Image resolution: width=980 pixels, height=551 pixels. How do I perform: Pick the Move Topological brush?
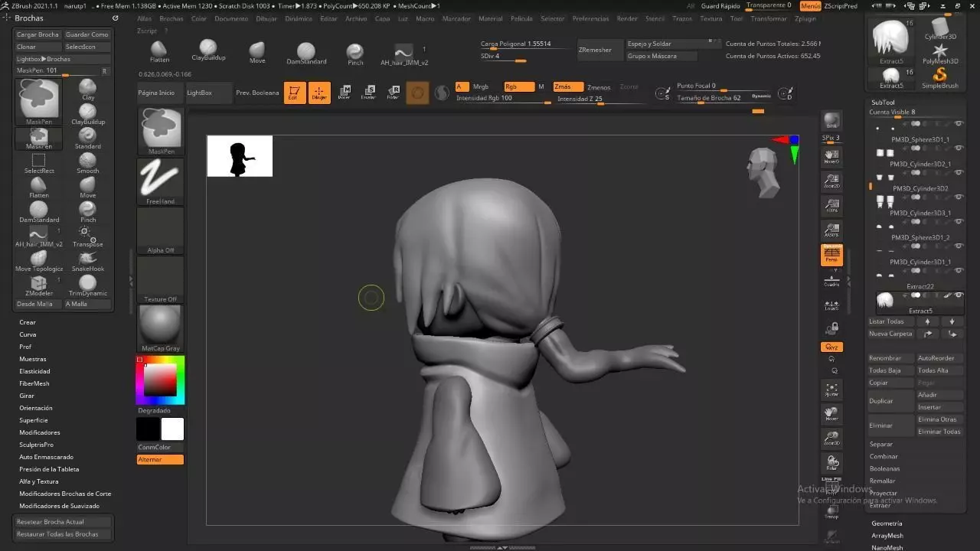[x=38, y=261]
